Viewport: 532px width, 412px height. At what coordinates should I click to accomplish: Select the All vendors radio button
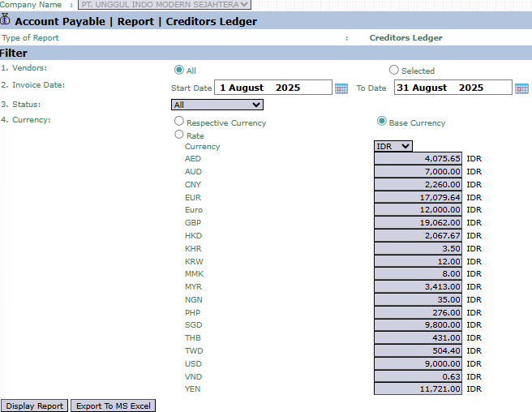click(179, 70)
